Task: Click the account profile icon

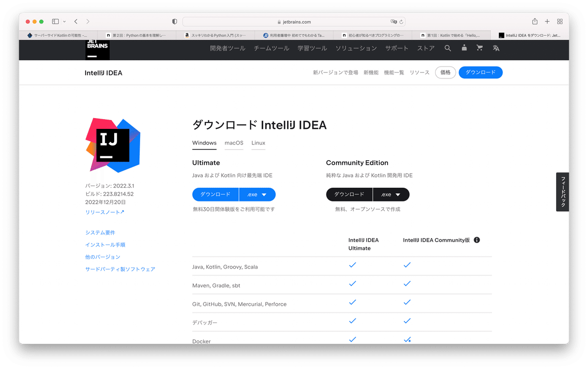Action: click(x=464, y=48)
